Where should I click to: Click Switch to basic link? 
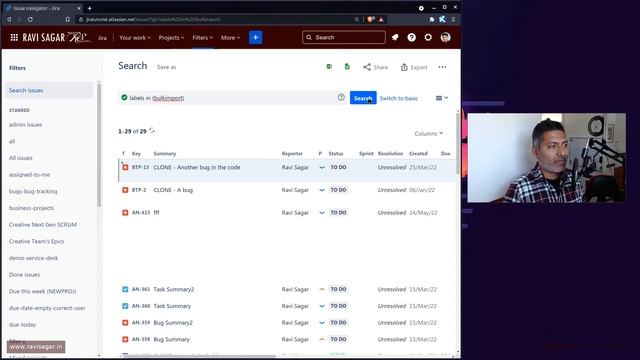click(x=399, y=98)
